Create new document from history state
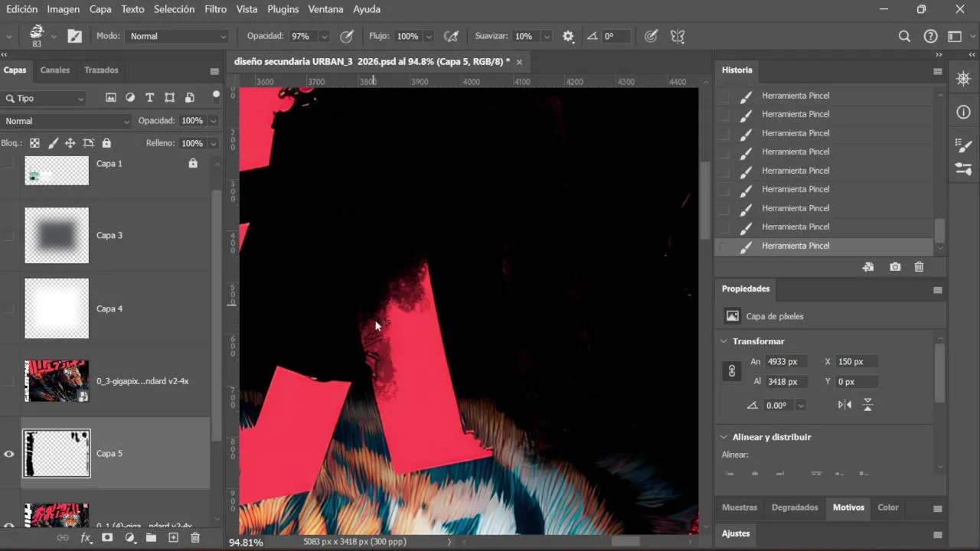Image resolution: width=980 pixels, height=551 pixels. 867,267
